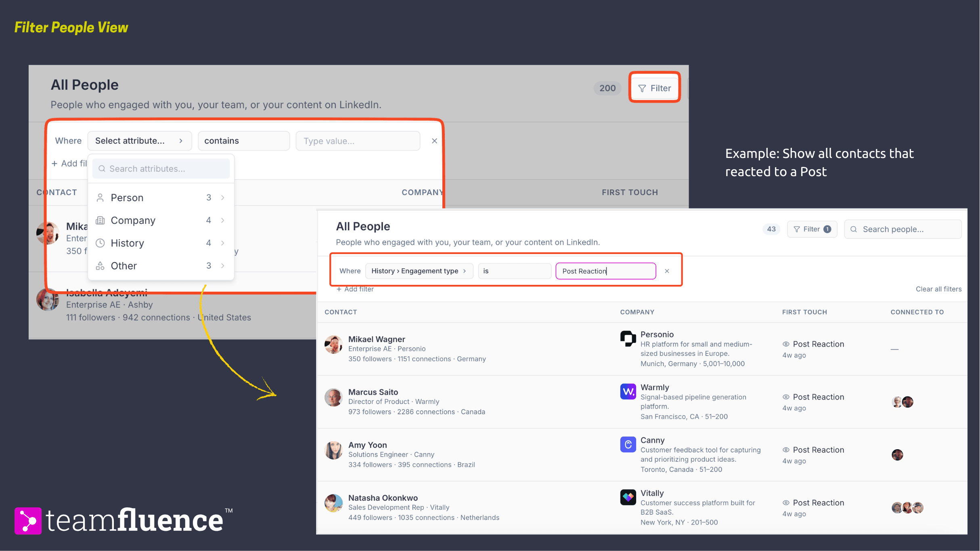Click the front table's FIRST TOUCH header
980x551 pixels.
point(804,312)
